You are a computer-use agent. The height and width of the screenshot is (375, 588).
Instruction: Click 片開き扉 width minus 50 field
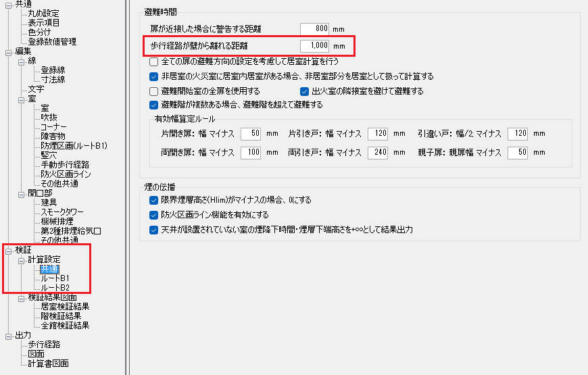coord(251,134)
